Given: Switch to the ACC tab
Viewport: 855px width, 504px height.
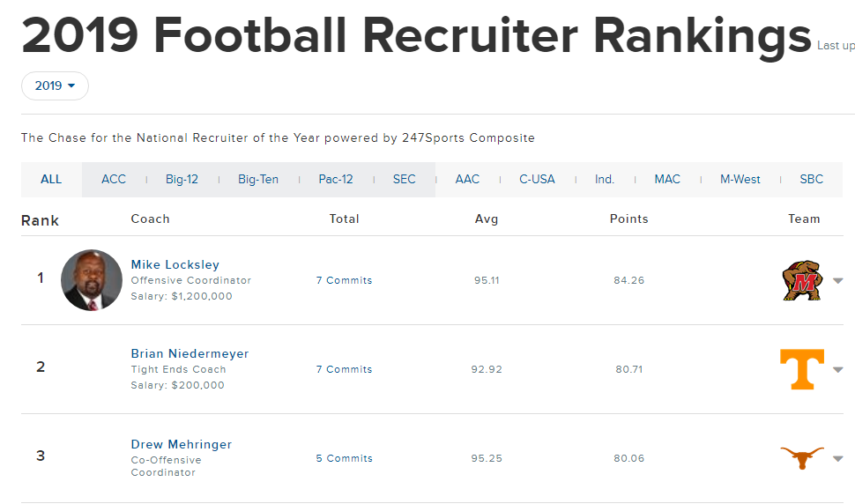Looking at the screenshot, I should 114,179.
